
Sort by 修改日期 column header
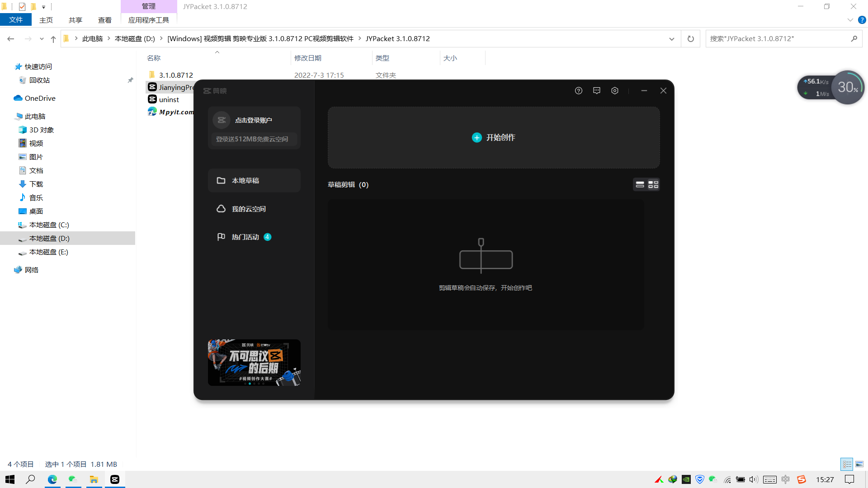[x=308, y=58]
